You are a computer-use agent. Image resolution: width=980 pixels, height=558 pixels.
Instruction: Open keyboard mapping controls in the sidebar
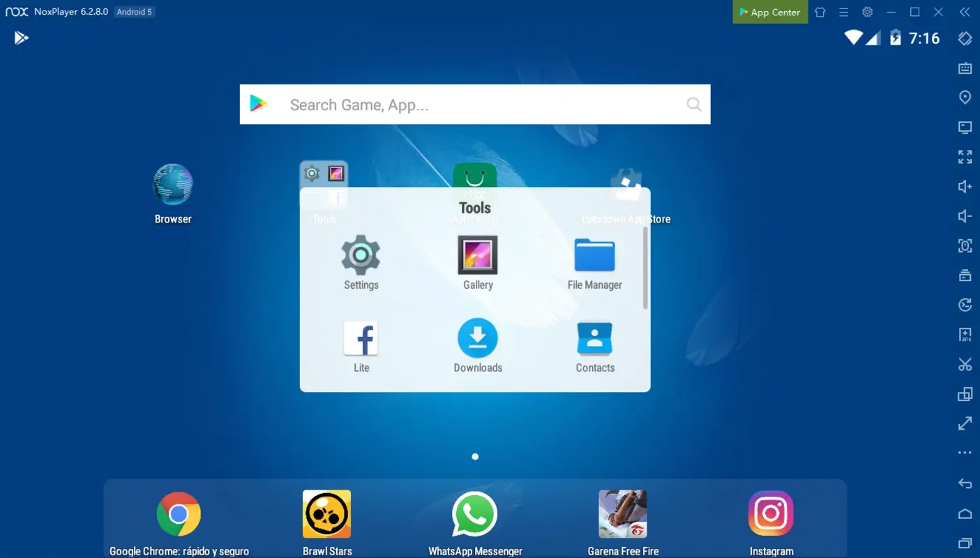pyautogui.click(x=965, y=68)
